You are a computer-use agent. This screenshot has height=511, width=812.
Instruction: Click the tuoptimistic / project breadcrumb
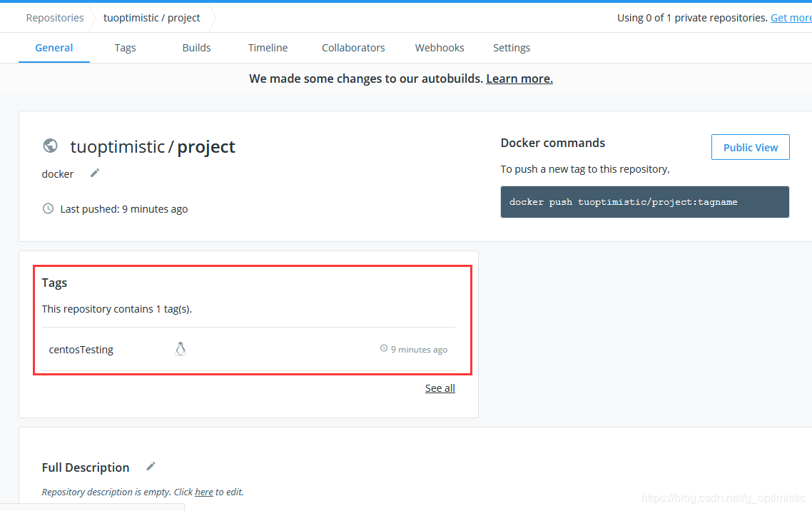tap(152, 18)
